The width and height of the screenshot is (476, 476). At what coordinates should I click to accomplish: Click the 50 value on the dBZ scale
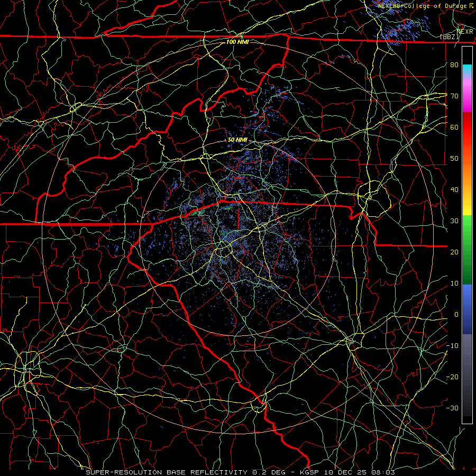(x=454, y=159)
